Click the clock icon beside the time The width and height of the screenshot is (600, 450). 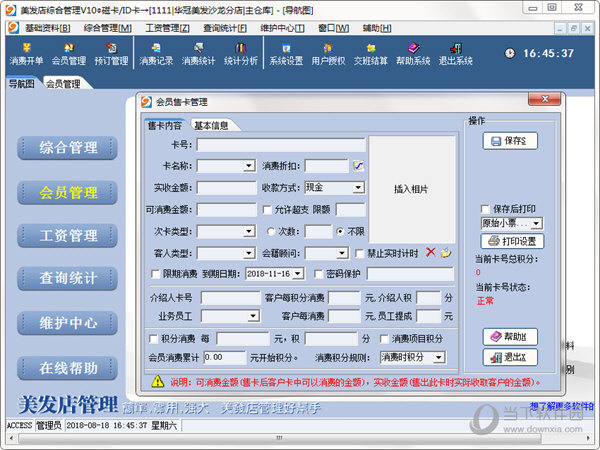pyautogui.click(x=509, y=53)
